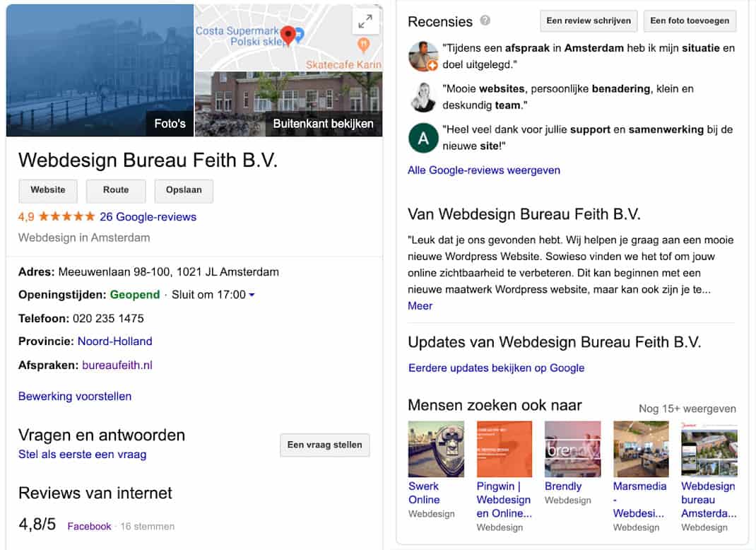This screenshot has height=550, width=756.
Task: Save the business with Opslaan
Action: point(184,190)
